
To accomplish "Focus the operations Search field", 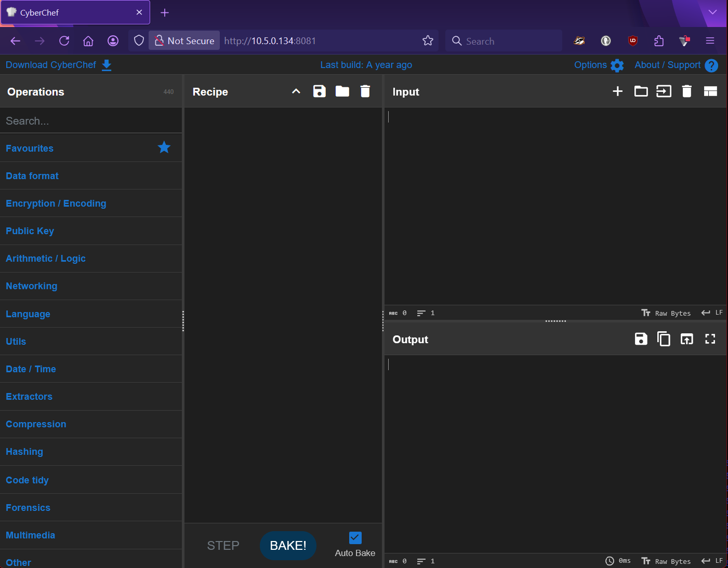I will 91,121.
